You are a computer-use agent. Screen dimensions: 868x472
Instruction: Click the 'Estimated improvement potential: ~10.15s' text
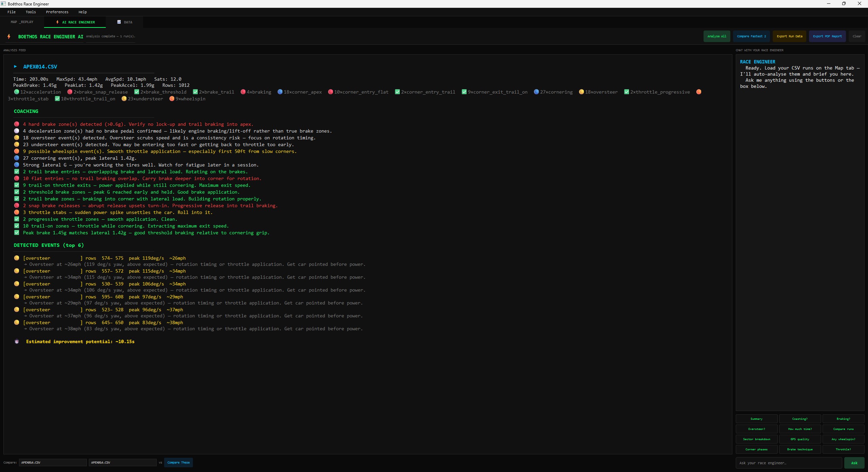pos(80,341)
